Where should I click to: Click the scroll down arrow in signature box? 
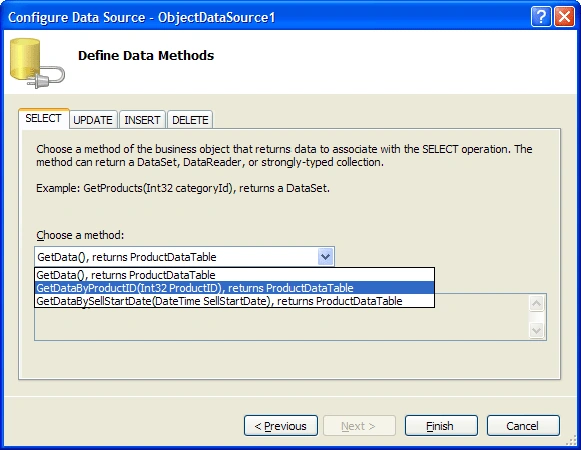coord(537,330)
